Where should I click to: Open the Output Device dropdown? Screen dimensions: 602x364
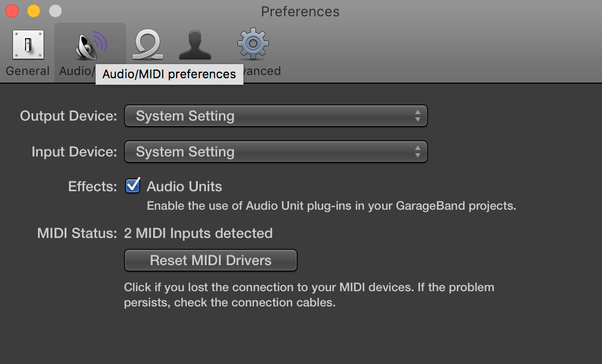coord(275,116)
